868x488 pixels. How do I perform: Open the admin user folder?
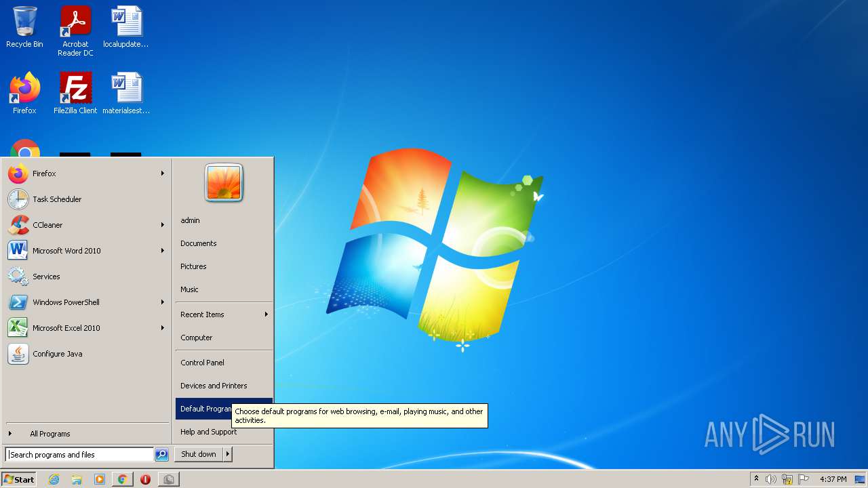coord(224,220)
